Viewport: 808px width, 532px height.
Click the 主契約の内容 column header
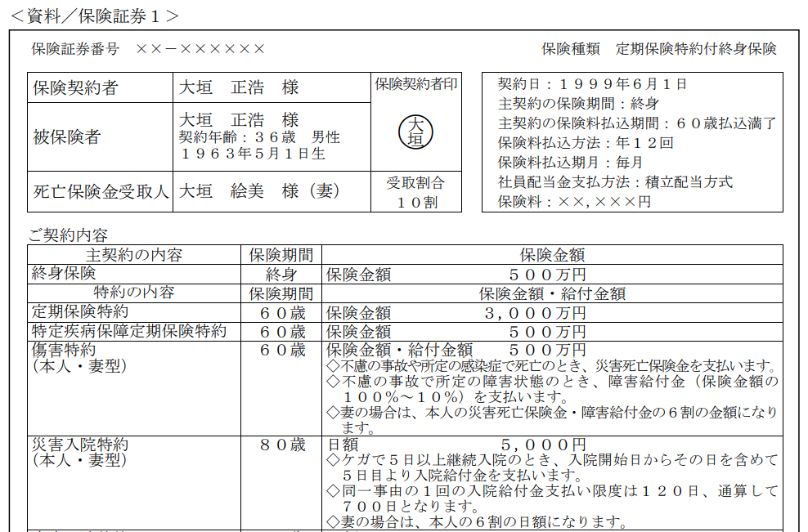point(134,255)
